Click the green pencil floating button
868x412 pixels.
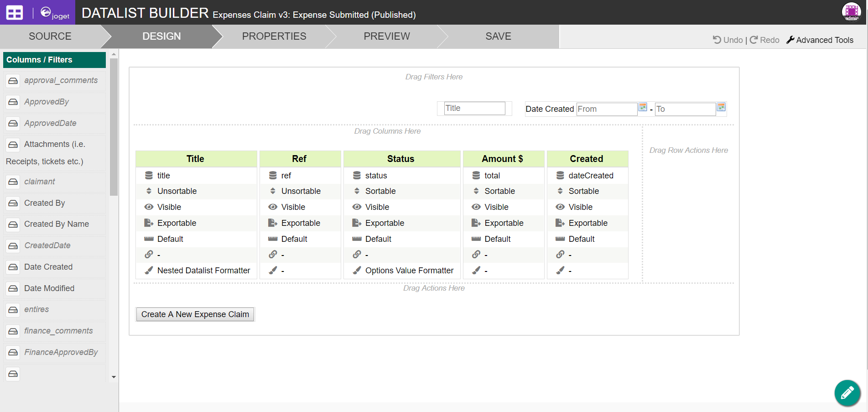point(847,392)
